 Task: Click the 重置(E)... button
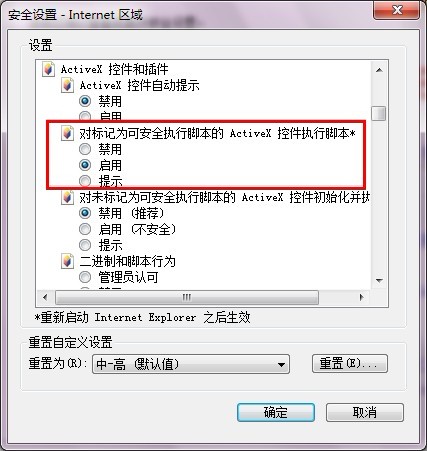[350, 363]
